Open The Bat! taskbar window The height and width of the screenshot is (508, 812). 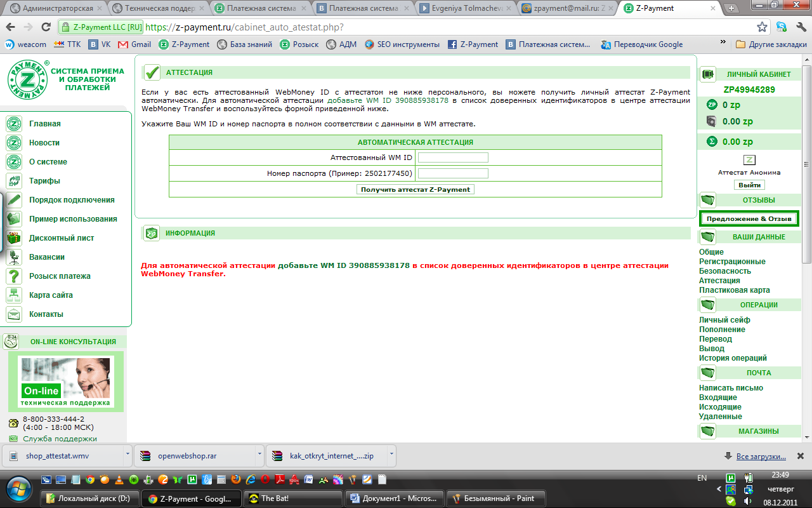(292, 498)
